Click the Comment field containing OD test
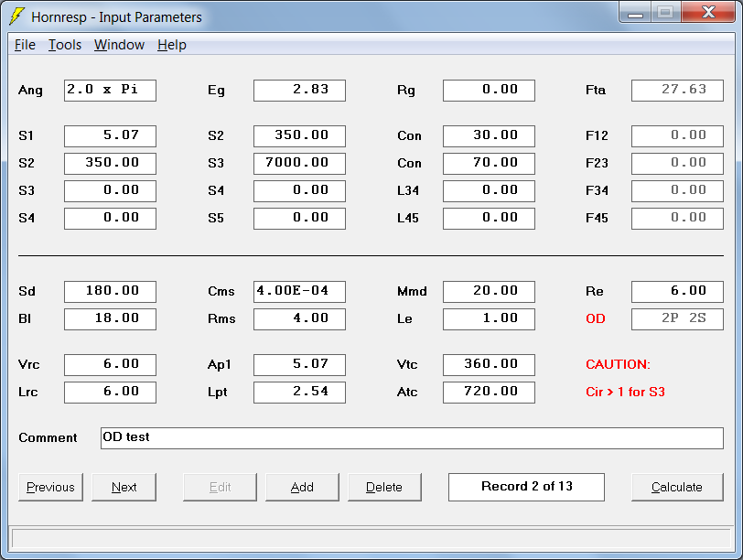The image size is (743, 560). 413,438
